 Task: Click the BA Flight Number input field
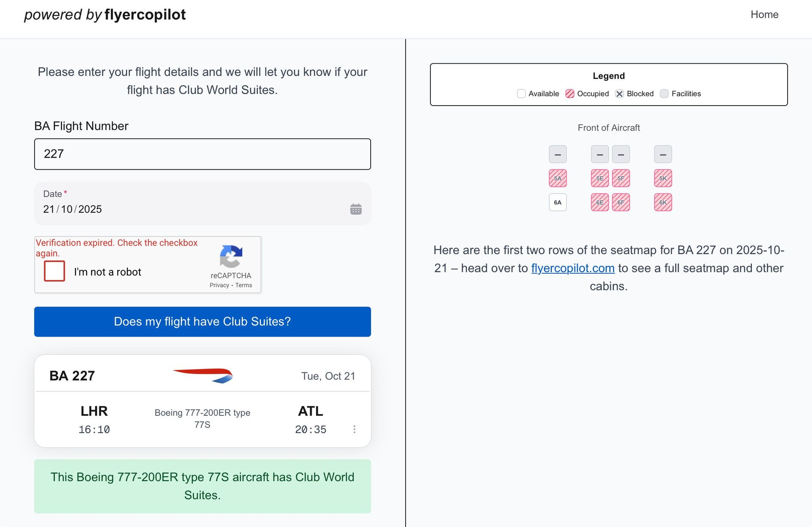click(x=202, y=154)
